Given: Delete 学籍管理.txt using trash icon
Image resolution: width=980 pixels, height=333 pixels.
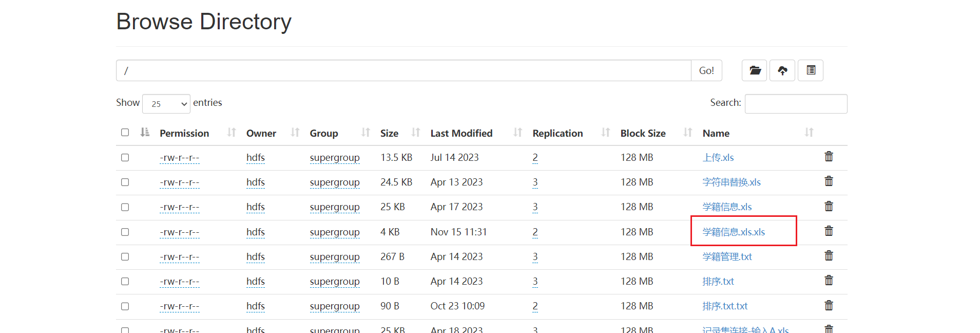Looking at the screenshot, I should [829, 256].
